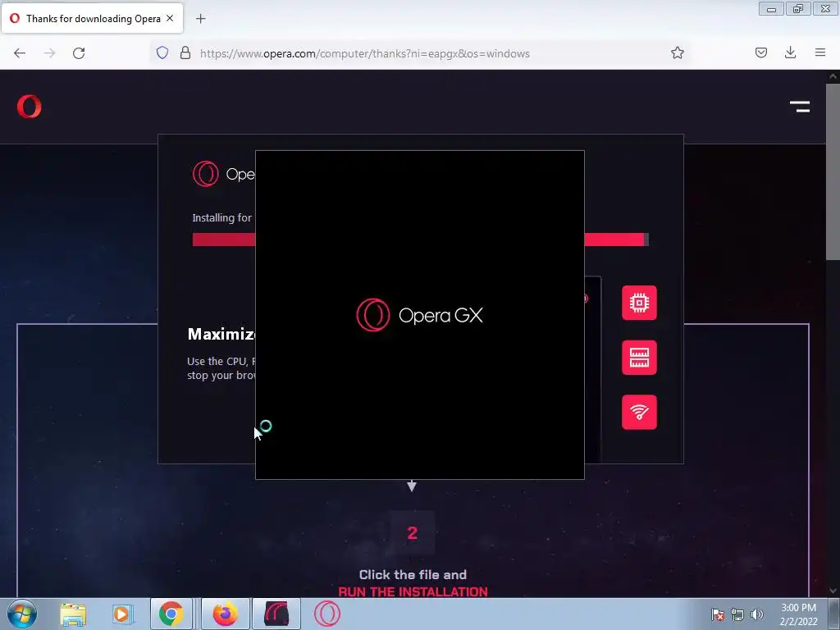Open the Firefox downloads panel
Viewport: 840px width, 630px height.
790,52
